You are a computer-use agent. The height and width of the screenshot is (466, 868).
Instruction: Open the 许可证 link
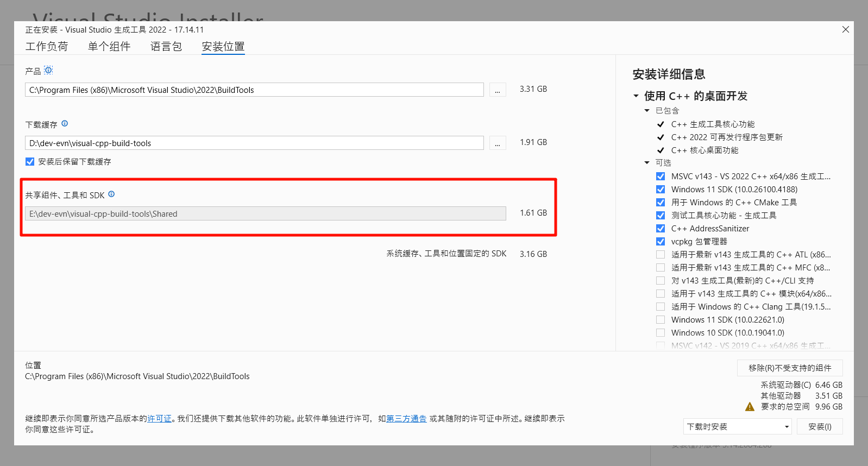(160, 418)
